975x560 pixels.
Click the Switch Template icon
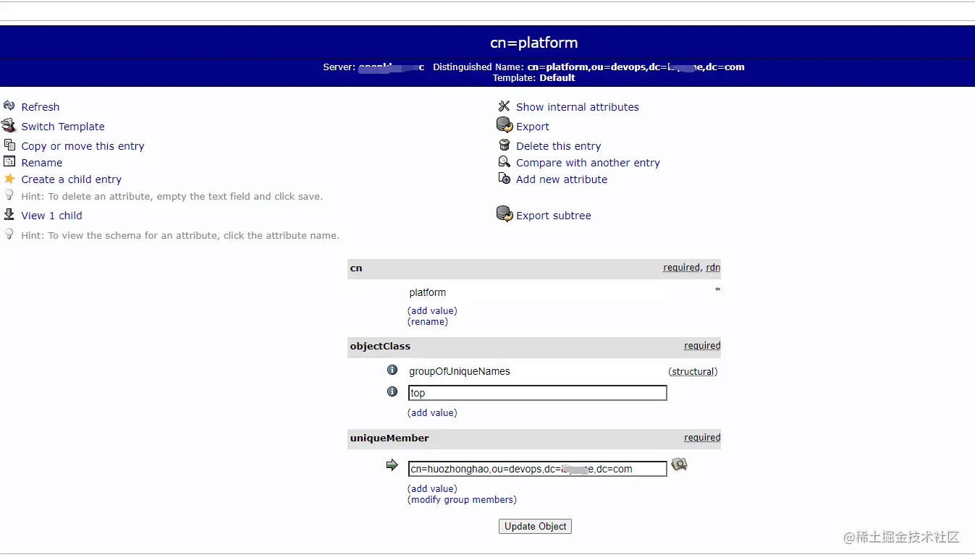[x=9, y=125]
